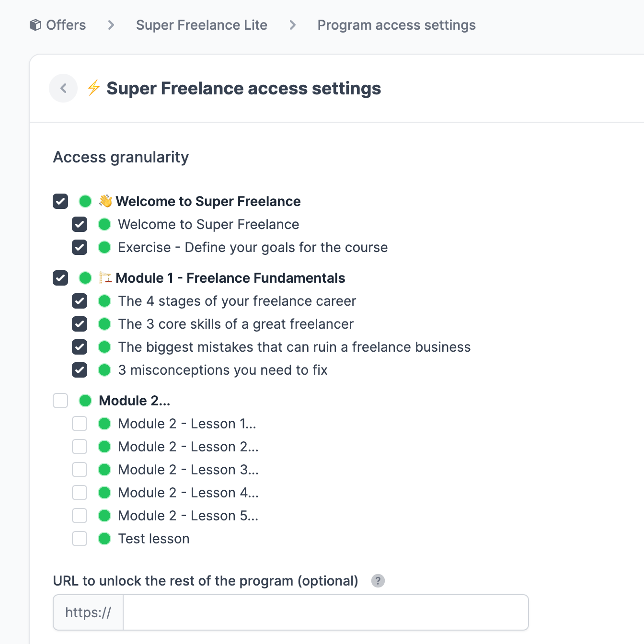This screenshot has height=644, width=644.
Task: Select Program access settings breadcrumb
Action: (397, 25)
